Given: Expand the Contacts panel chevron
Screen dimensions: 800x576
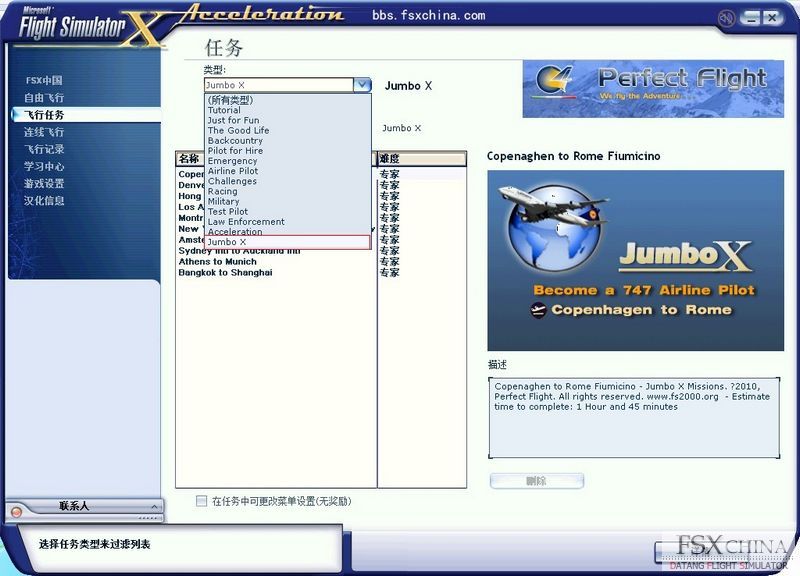Looking at the screenshot, I should pos(154,506).
